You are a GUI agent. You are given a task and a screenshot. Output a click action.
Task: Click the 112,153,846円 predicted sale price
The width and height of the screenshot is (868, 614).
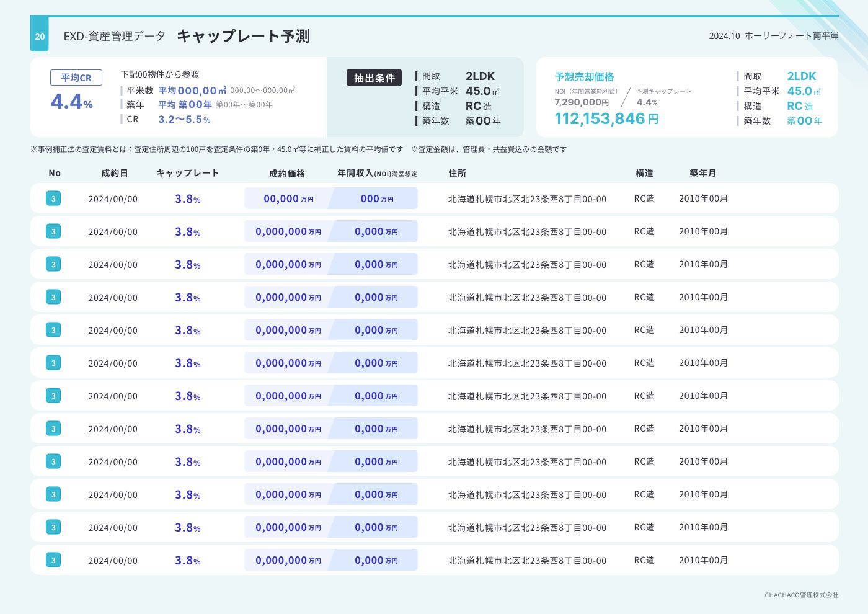tap(606, 118)
